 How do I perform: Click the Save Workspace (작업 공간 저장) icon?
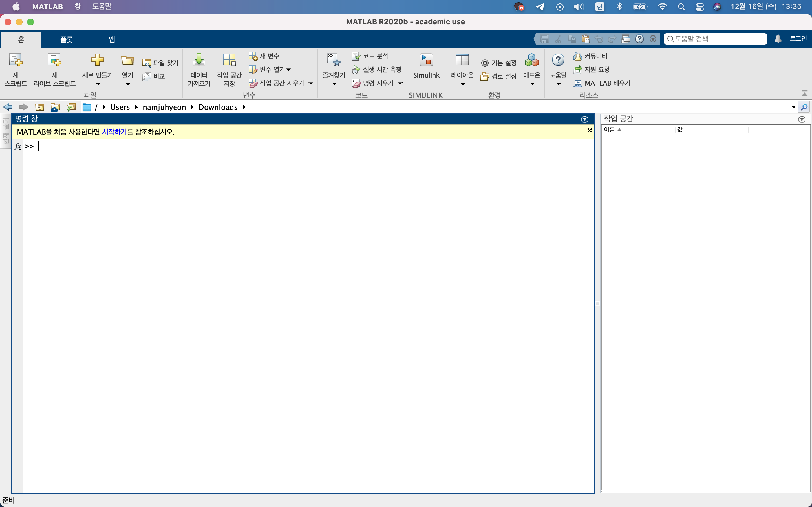click(229, 60)
